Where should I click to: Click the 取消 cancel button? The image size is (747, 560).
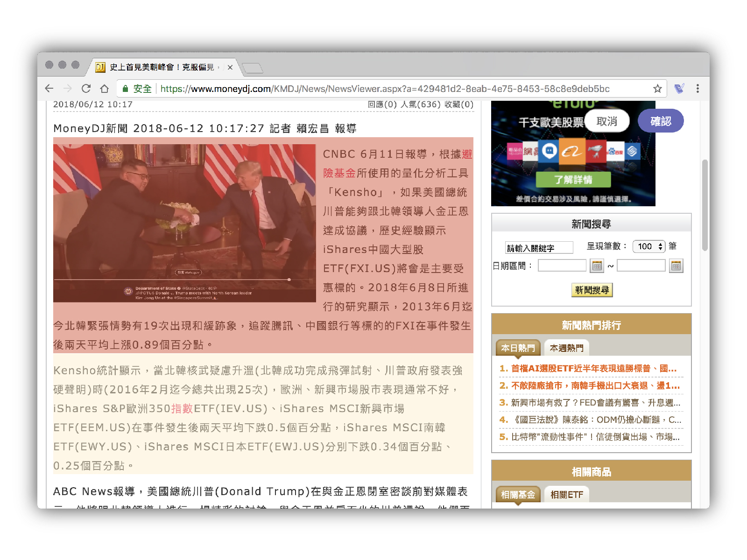pos(606,121)
